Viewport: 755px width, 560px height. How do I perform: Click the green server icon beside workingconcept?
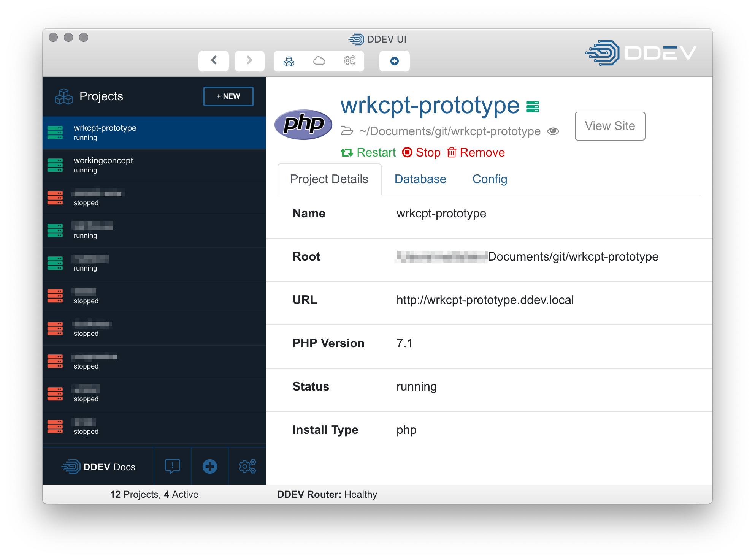pyautogui.click(x=55, y=165)
